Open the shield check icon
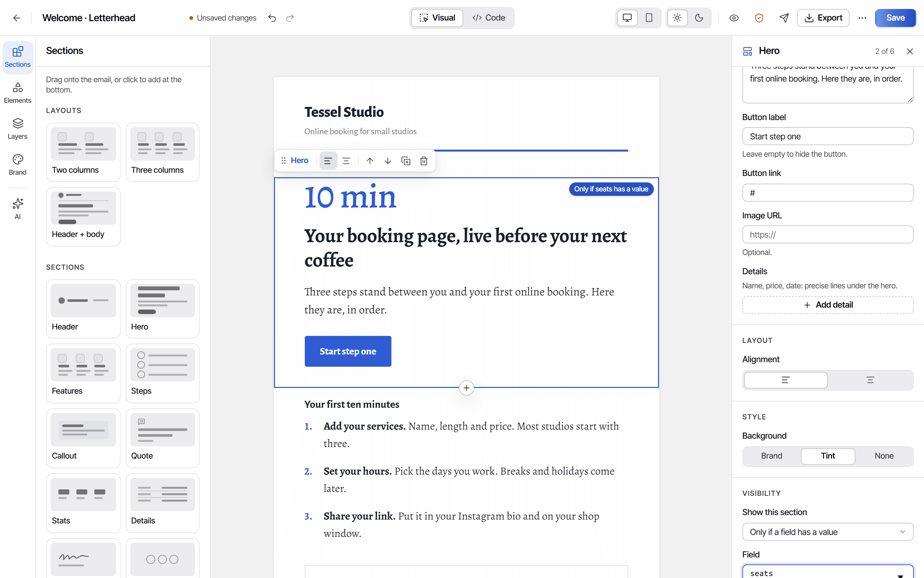 pos(759,18)
